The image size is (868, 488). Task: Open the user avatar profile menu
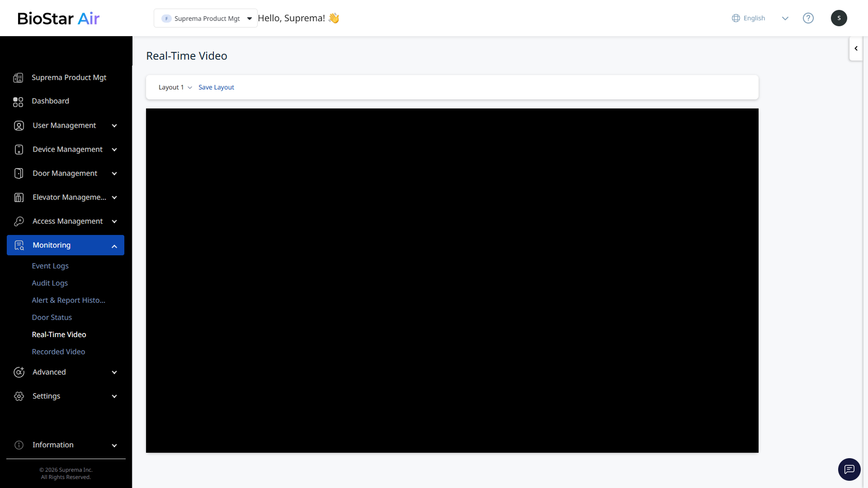[x=839, y=18]
